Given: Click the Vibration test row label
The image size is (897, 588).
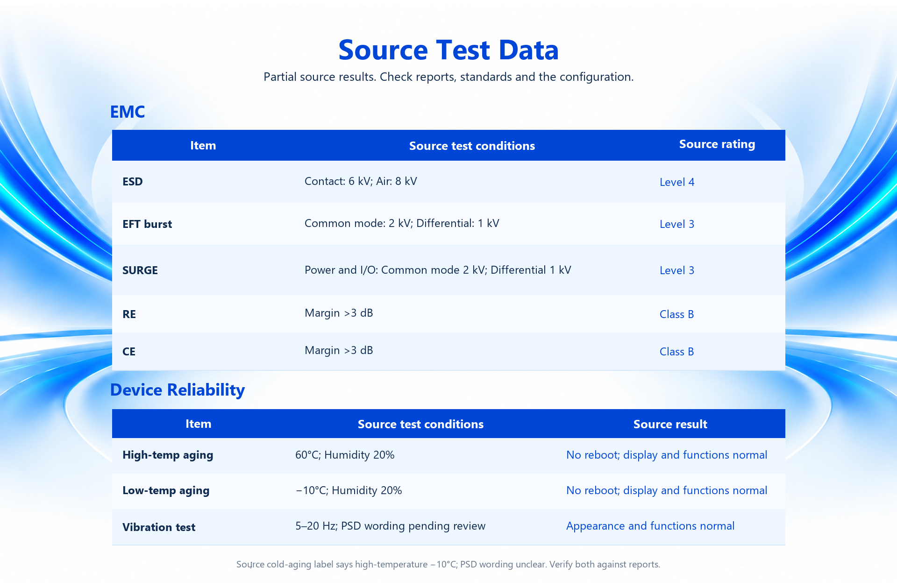Looking at the screenshot, I should pos(159,527).
